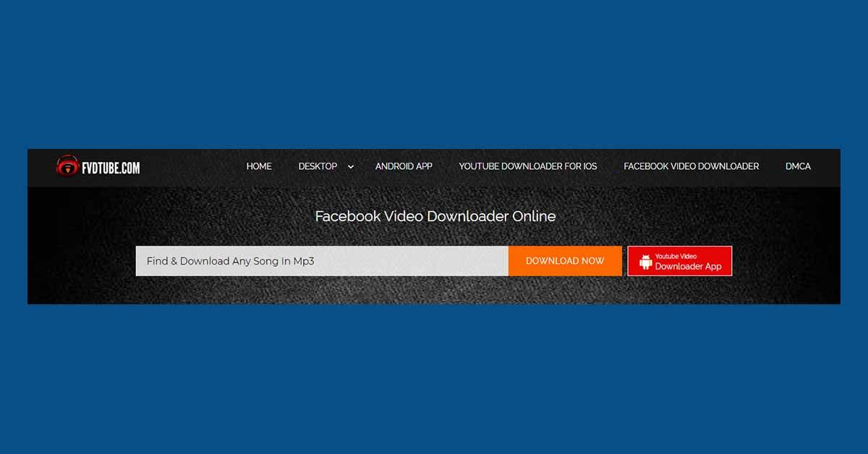Focus the Find & Download Any Song field
This screenshot has height=454, width=868.
(x=322, y=261)
